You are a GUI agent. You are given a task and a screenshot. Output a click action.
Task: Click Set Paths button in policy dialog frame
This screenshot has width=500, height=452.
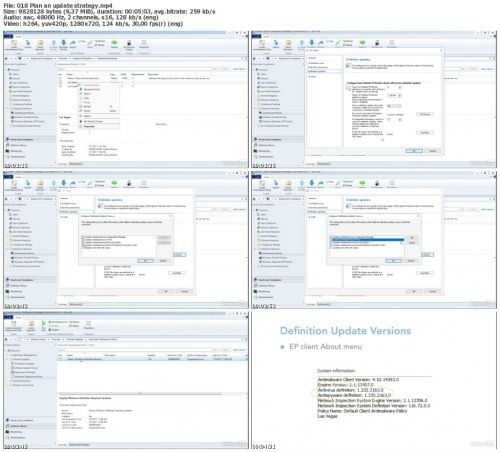coord(425,133)
